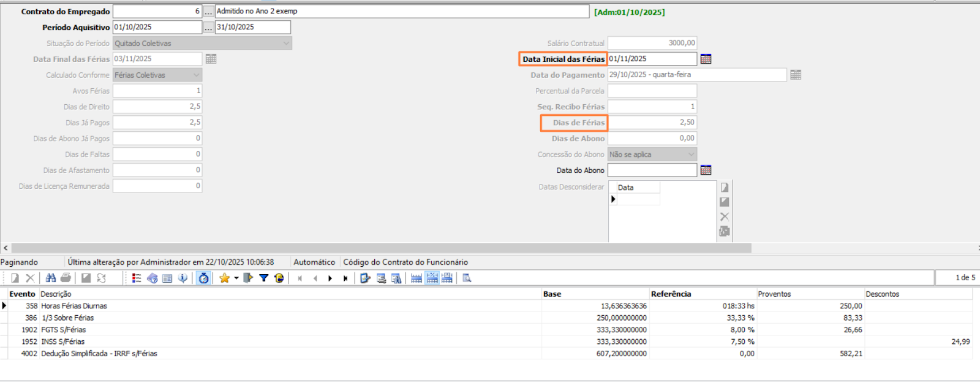
Task: Click the binoculars search icon in toolbar
Action: click(51, 278)
